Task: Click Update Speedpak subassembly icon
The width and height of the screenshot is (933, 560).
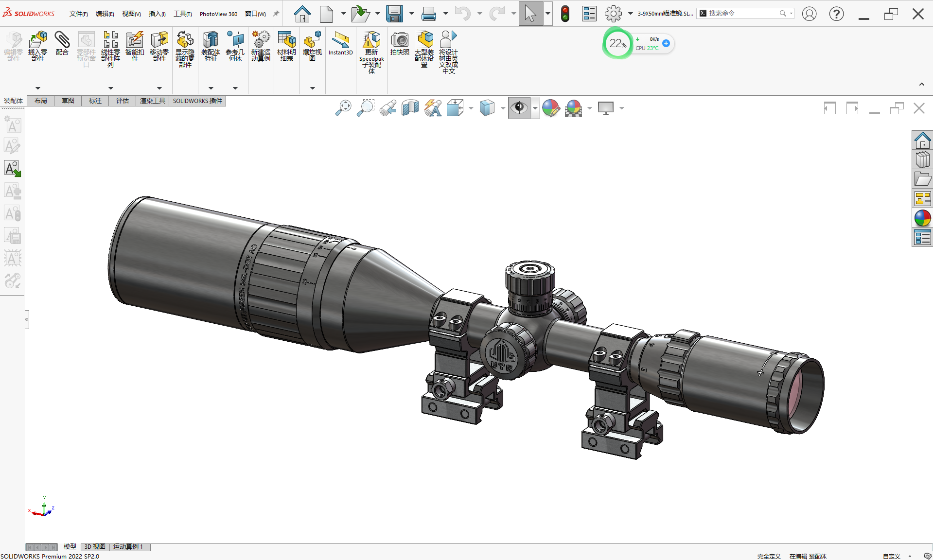Action: (371, 52)
